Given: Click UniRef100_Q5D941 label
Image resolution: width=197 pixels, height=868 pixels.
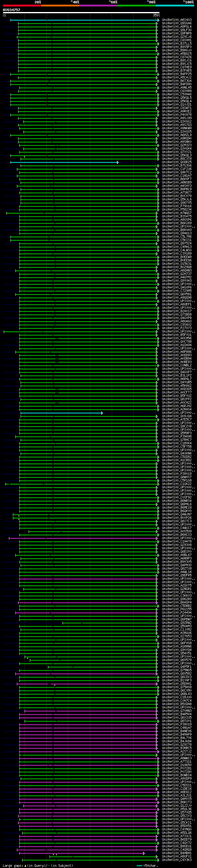Looking at the screenshot, I should click(177, 684).
